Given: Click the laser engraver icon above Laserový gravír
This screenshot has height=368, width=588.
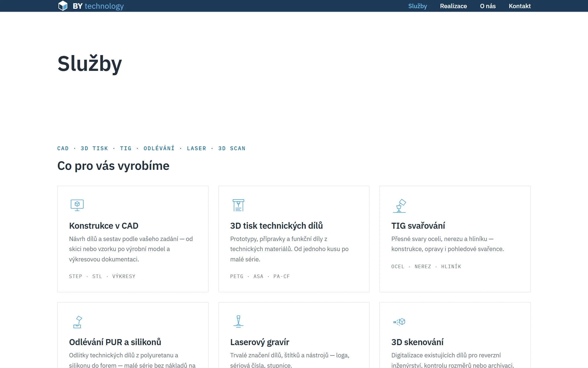Looking at the screenshot, I should pos(238,321).
